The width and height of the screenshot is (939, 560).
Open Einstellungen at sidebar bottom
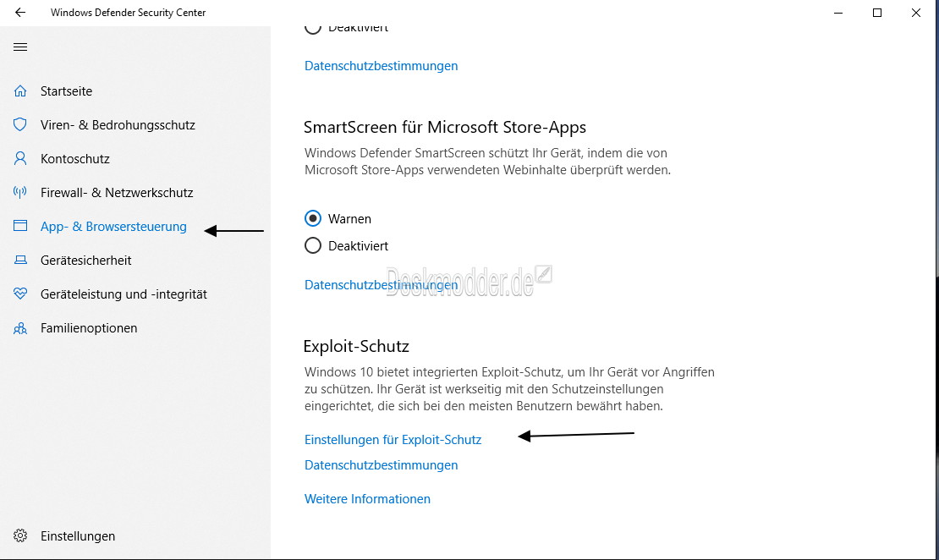tap(78, 536)
